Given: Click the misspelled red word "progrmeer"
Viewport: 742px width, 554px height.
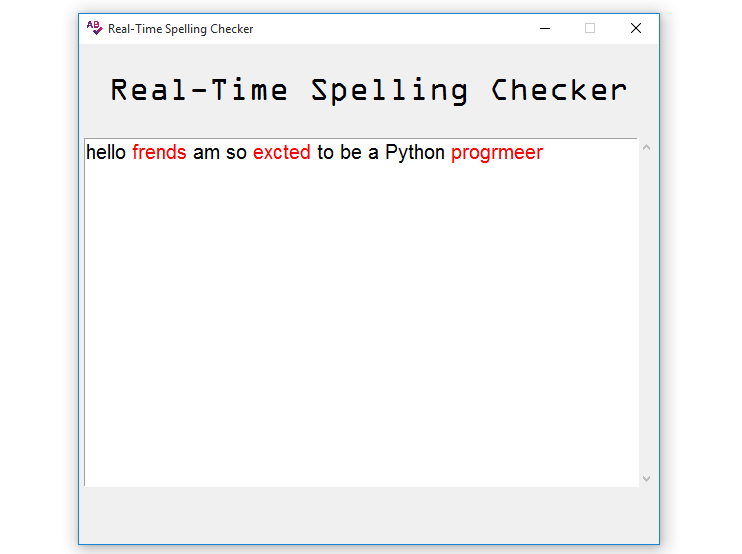Looking at the screenshot, I should pos(496,153).
